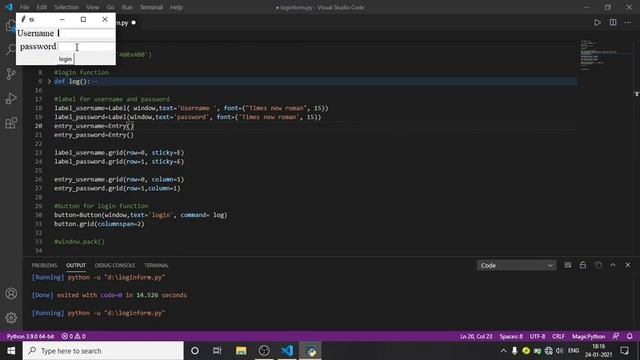Open network status tray icon
This screenshot has width=640, height=360.
pyautogui.click(x=549, y=351)
